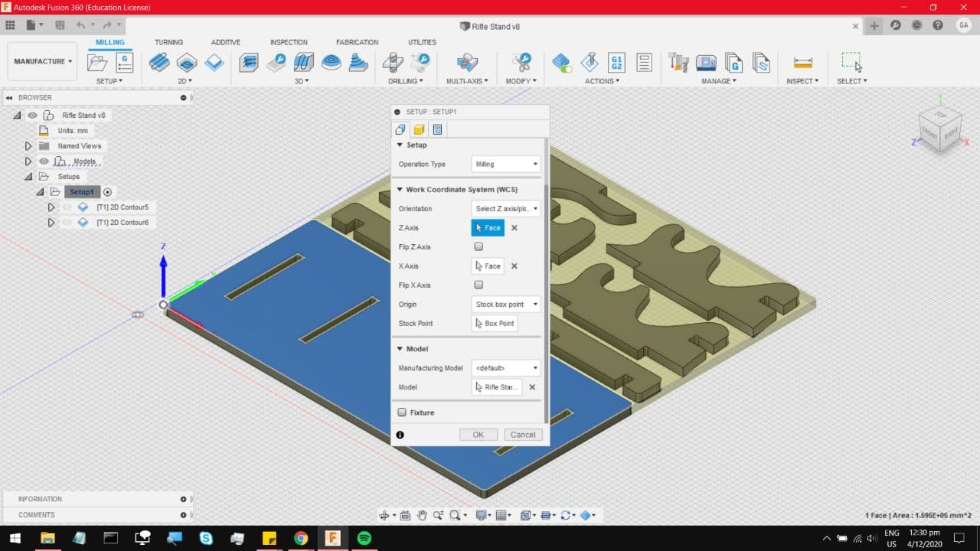Open the Orientation dropdown
Image resolution: width=980 pixels, height=551 pixels.
click(505, 208)
